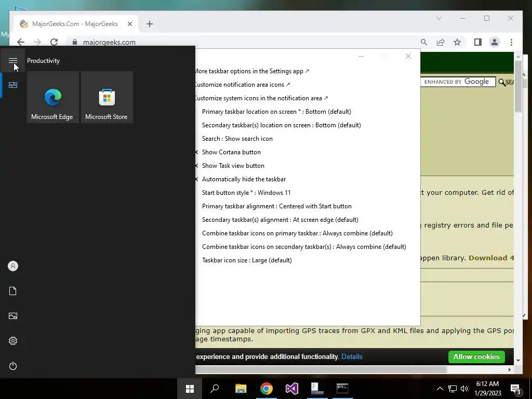Viewport: 532px width, 399px height.
Task: Change Primary taskbar alignment setting
Action: coord(277,206)
